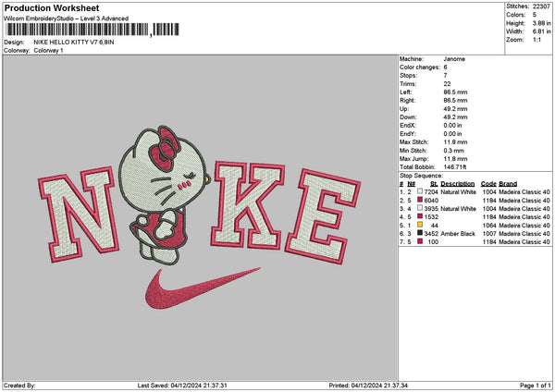Screen dimensions: 555x392
Task: Click 'Natural White' in stop 1 row
Action: tap(458, 191)
